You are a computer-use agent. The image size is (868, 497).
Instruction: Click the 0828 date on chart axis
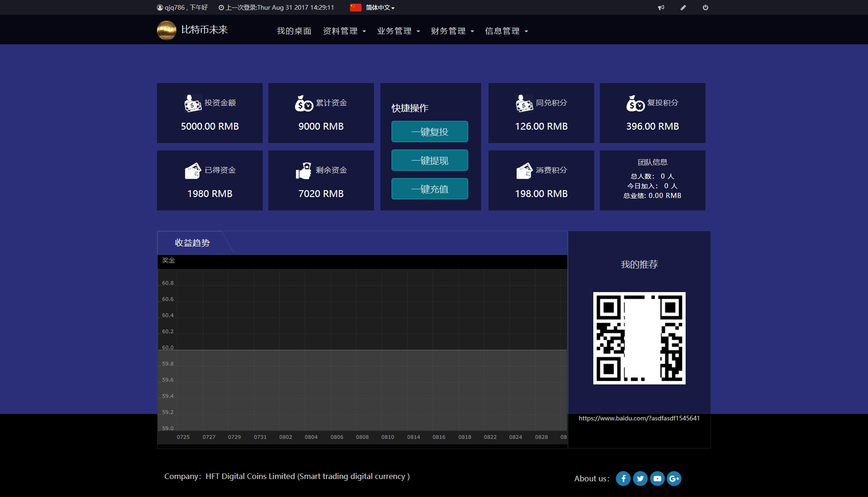point(542,437)
